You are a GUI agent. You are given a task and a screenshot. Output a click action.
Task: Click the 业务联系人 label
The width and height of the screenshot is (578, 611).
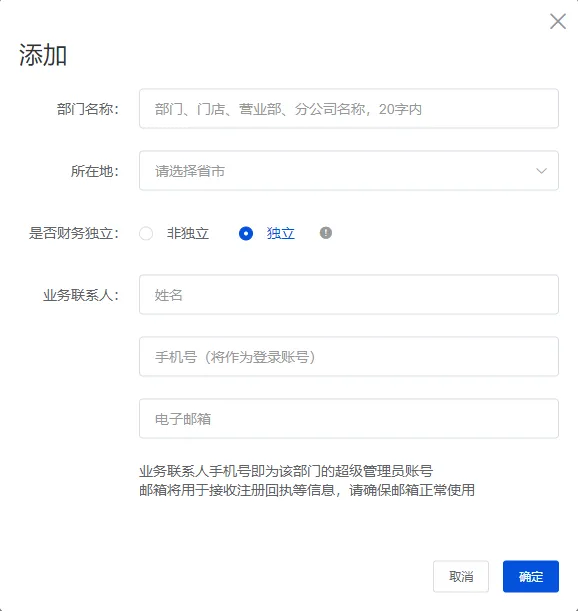tap(81, 295)
